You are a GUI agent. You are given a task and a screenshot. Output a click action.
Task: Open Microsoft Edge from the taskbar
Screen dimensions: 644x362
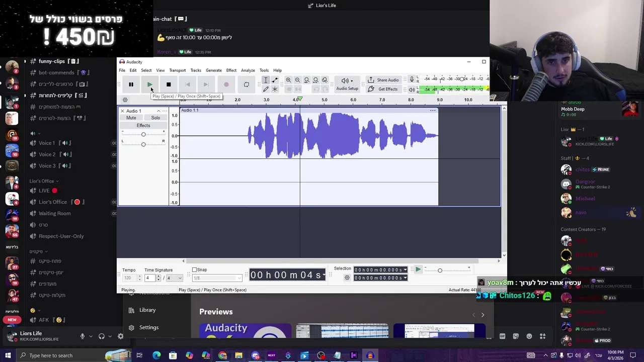click(156, 355)
